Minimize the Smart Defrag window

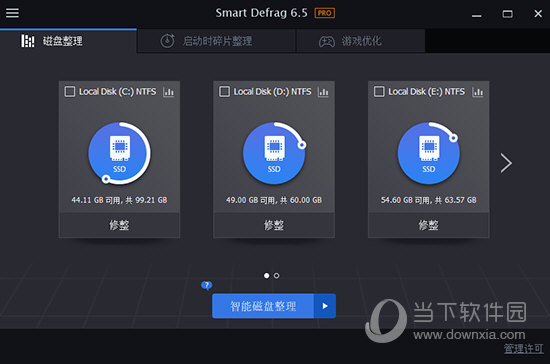[476, 15]
